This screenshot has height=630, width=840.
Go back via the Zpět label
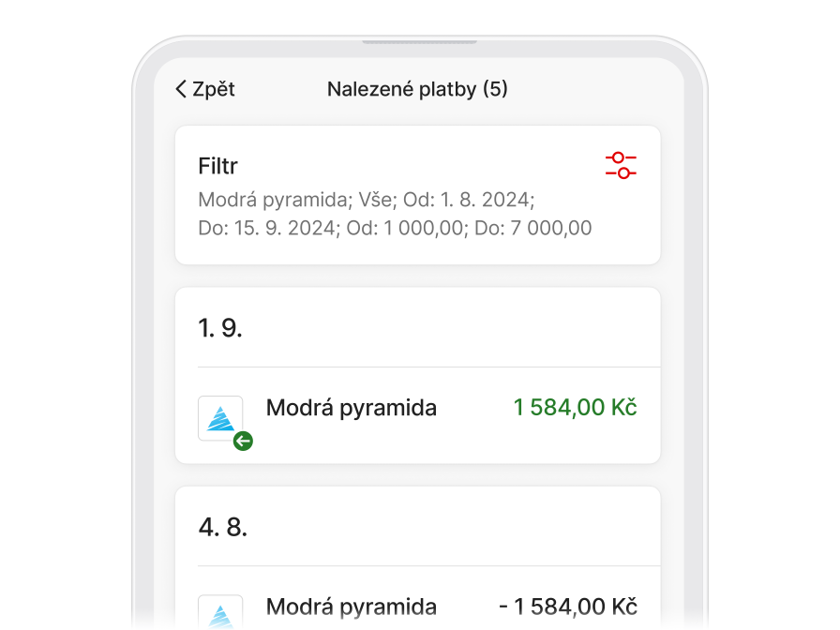click(x=214, y=89)
